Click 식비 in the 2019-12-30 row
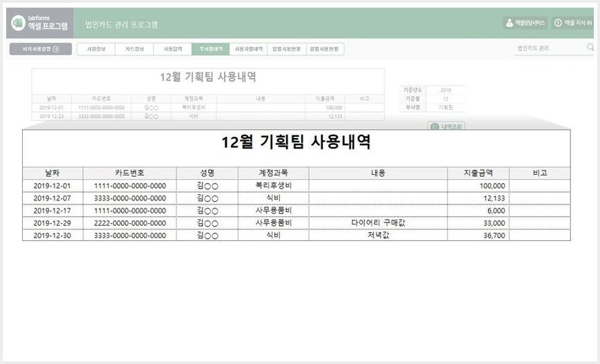The image size is (600, 364). click(x=274, y=236)
